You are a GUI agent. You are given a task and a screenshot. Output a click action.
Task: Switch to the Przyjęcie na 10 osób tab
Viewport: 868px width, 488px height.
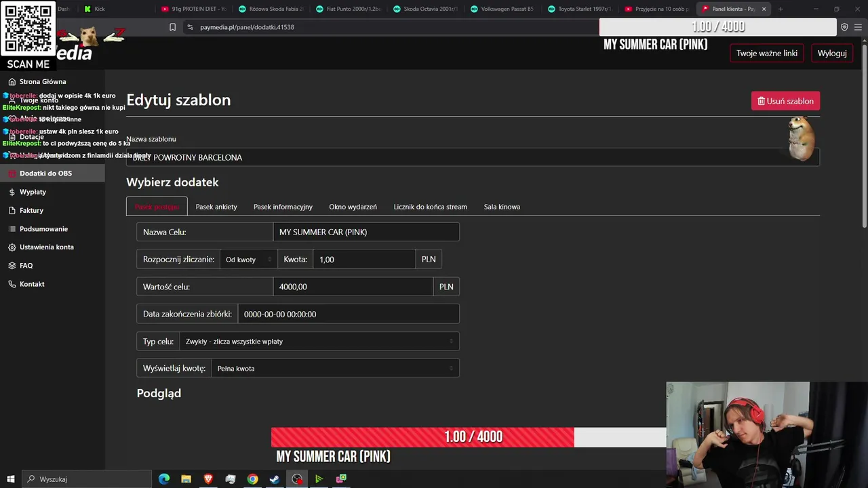click(x=657, y=9)
